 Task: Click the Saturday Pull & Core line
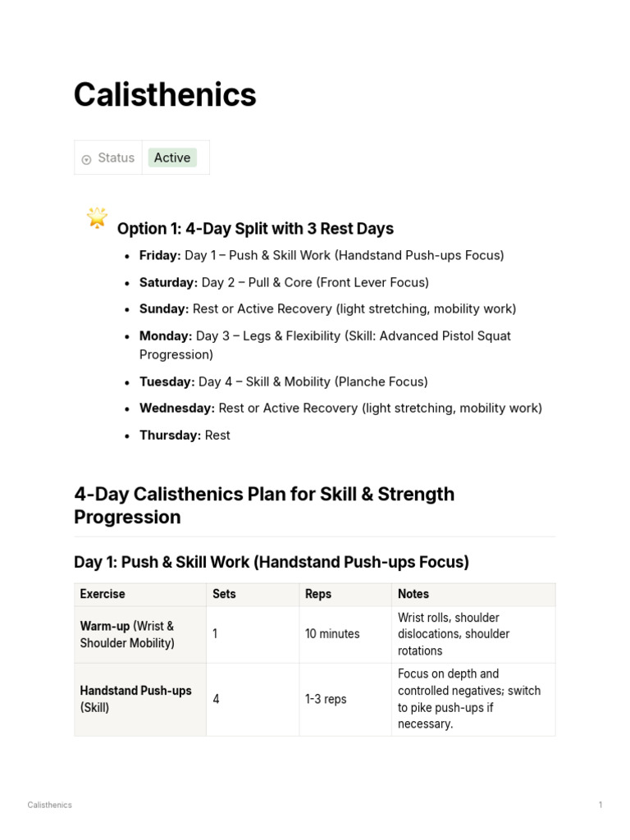[284, 282]
